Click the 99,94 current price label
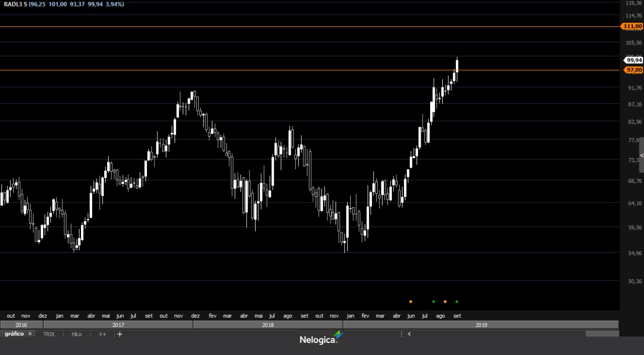The height and width of the screenshot is (355, 644). pyautogui.click(x=633, y=60)
